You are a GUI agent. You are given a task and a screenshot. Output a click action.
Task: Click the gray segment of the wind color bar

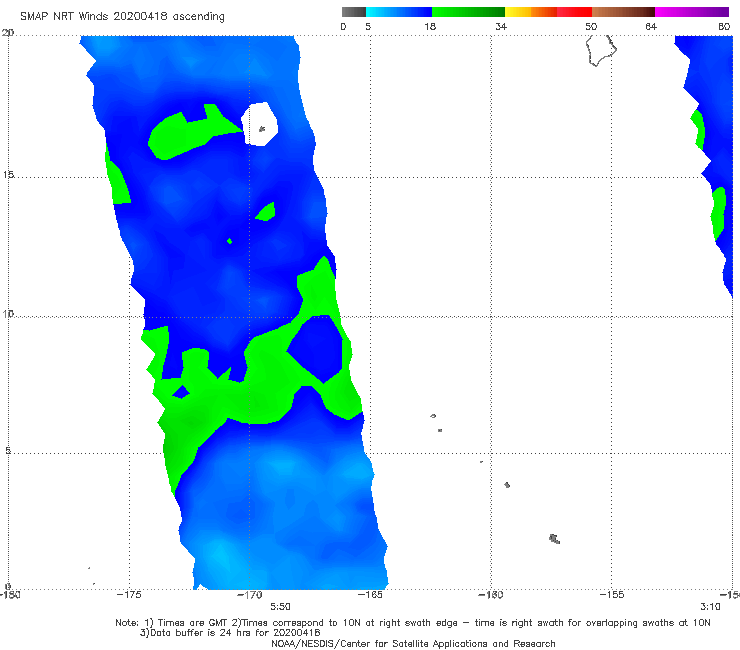point(354,12)
